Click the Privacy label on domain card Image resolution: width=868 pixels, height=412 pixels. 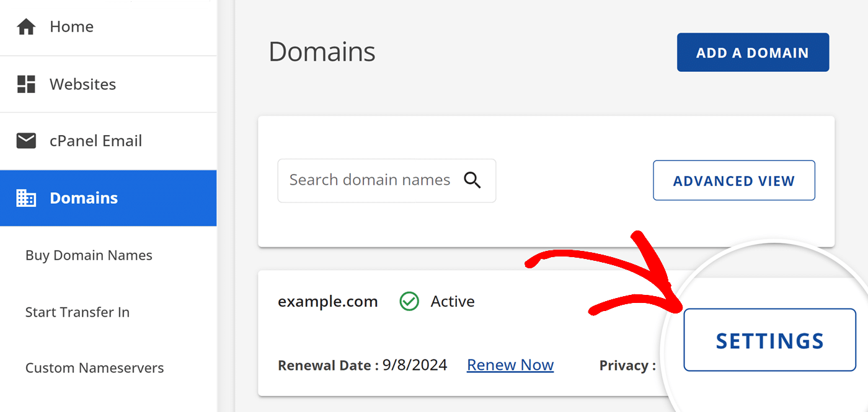(x=627, y=366)
